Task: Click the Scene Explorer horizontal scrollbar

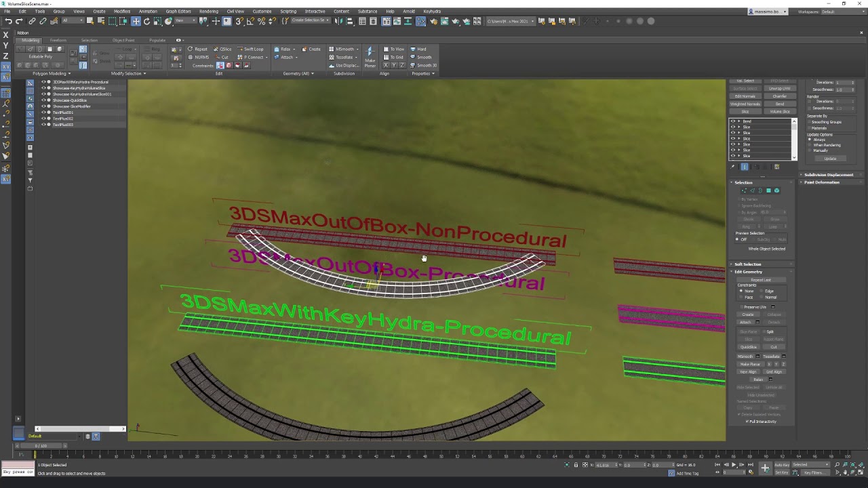Action: click(x=81, y=429)
